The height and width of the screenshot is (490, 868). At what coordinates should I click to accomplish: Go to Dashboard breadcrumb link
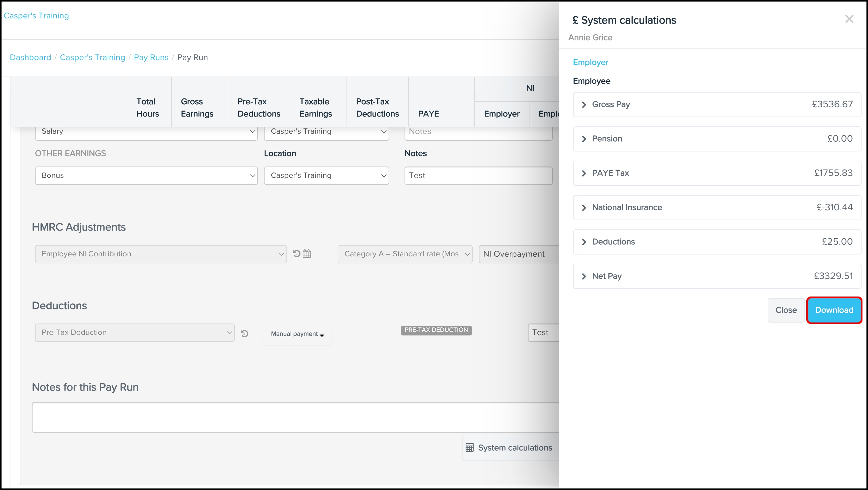[x=30, y=57]
